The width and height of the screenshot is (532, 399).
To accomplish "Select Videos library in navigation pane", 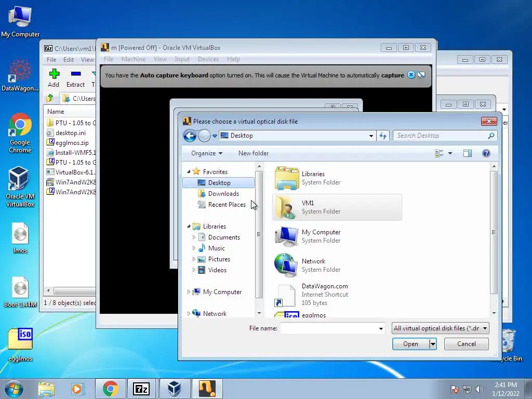I will pos(217,270).
